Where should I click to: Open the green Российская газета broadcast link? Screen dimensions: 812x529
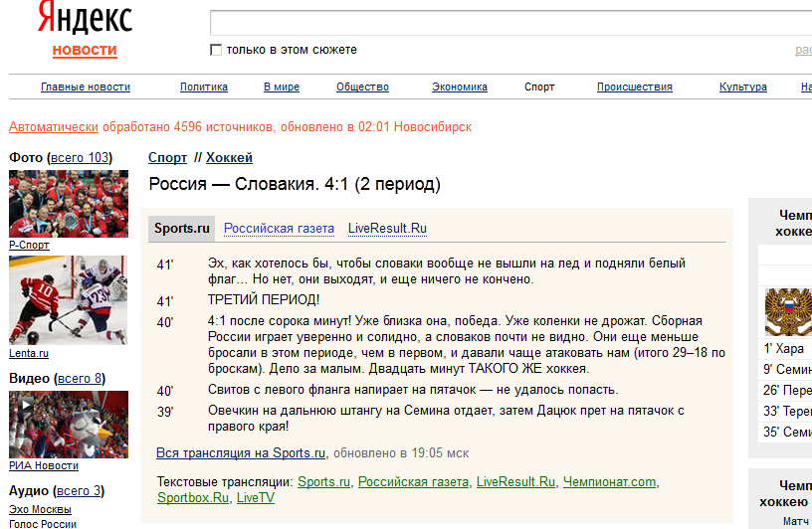click(x=413, y=482)
